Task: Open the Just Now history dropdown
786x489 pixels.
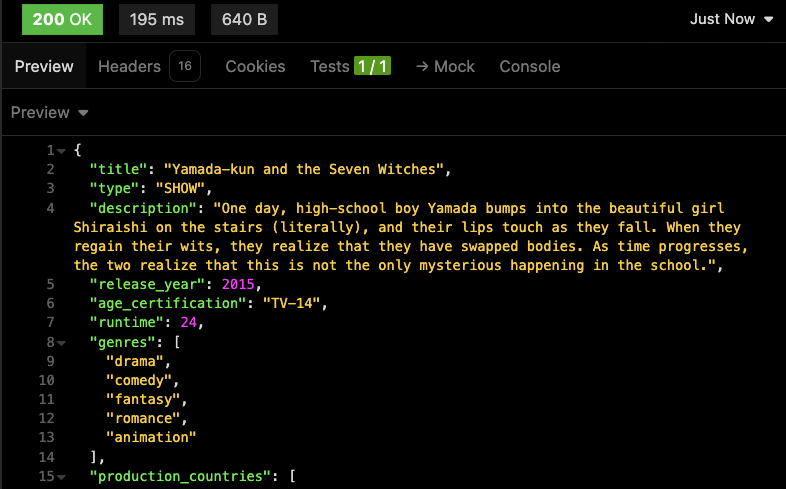Action: coord(731,19)
